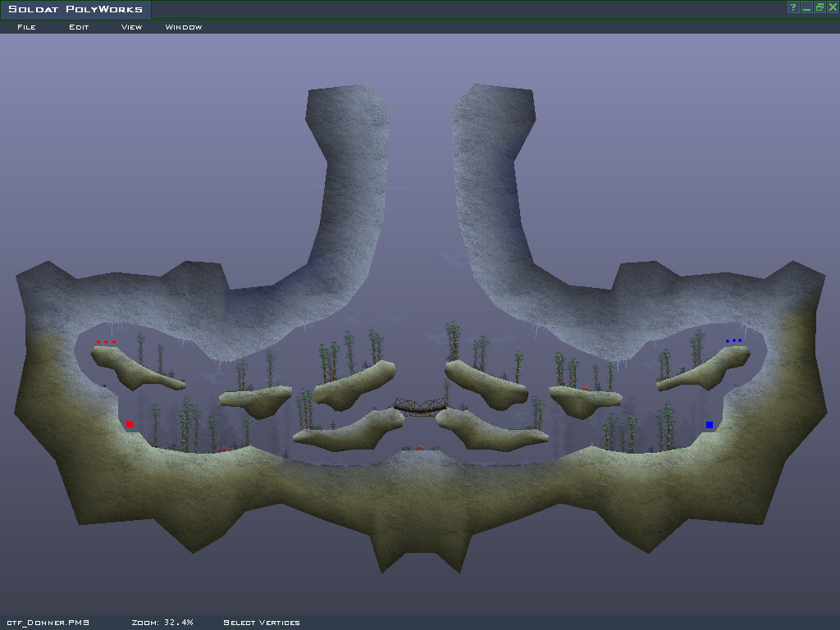Open the Window menu
The height and width of the screenshot is (630, 840).
pyautogui.click(x=183, y=27)
